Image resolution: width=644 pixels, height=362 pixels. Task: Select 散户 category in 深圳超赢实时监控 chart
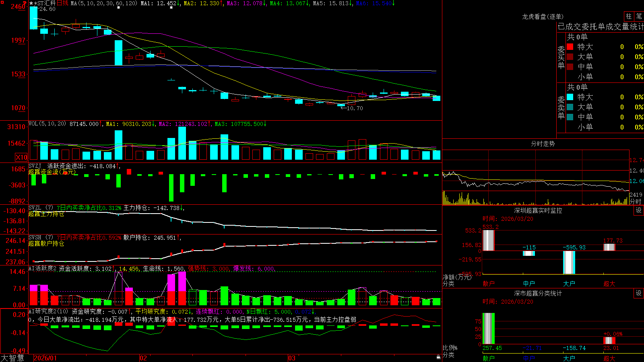pos(488,284)
